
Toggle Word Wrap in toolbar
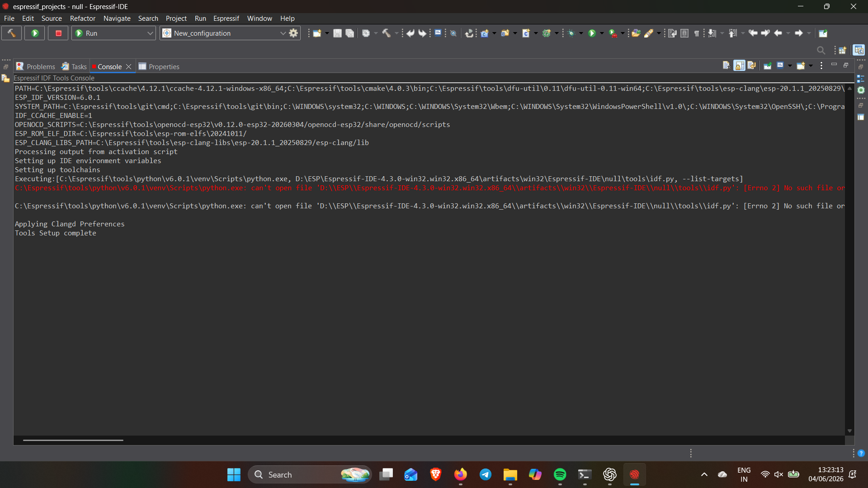(672, 33)
